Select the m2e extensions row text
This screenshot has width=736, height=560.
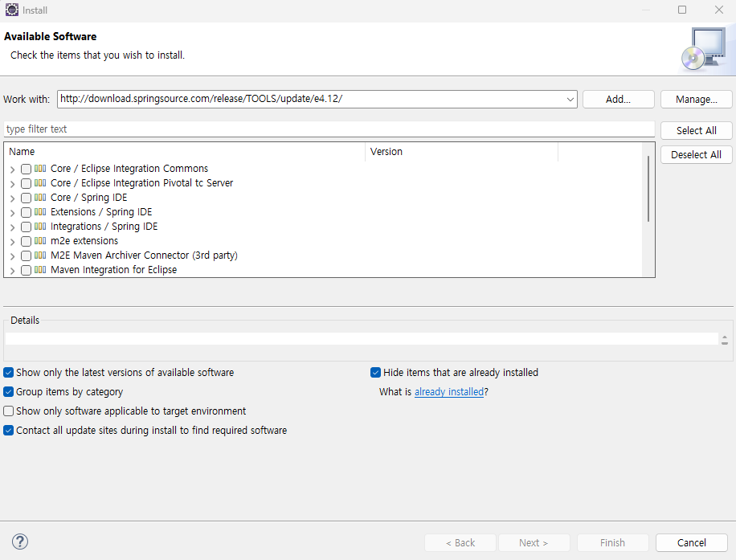[x=84, y=241]
